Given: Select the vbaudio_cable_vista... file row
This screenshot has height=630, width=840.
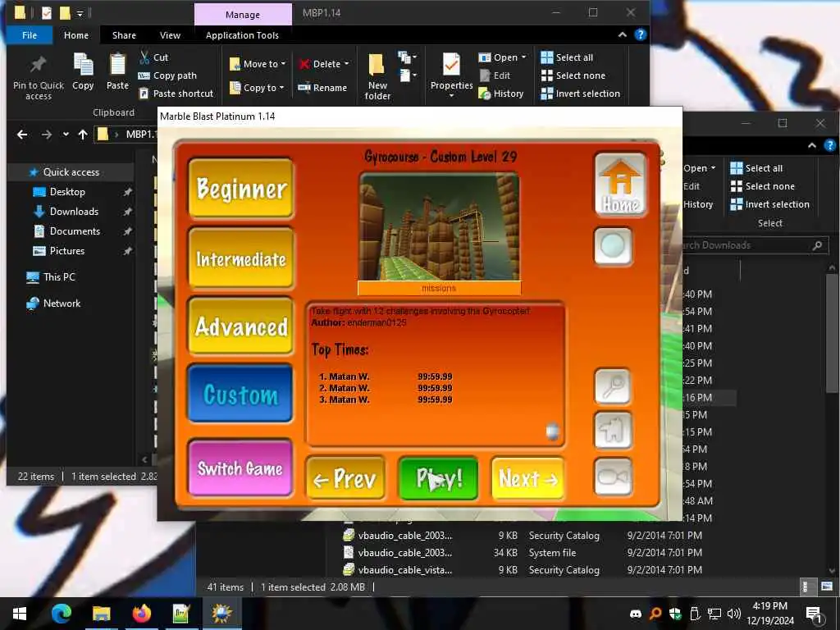Looking at the screenshot, I should tap(523, 570).
